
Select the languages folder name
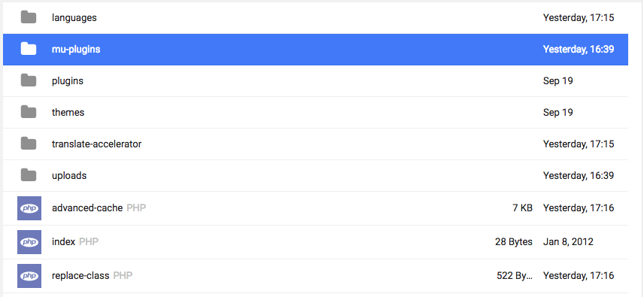pos(74,17)
